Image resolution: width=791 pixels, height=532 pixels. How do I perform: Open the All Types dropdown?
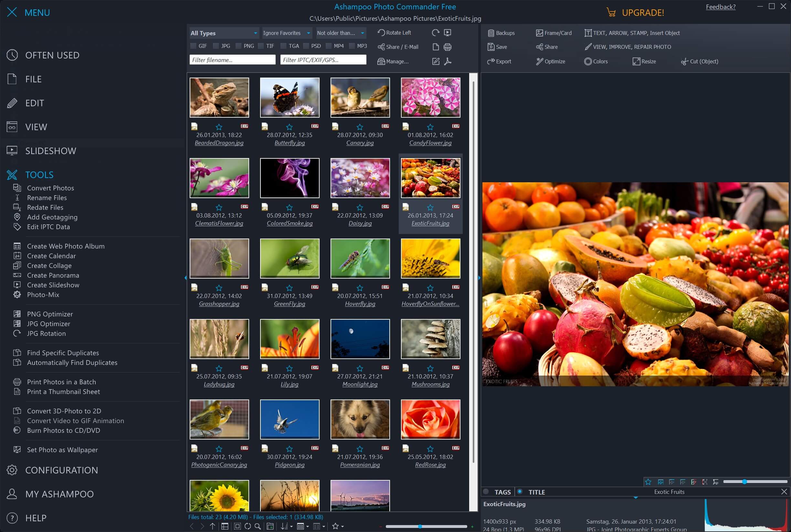tap(223, 33)
